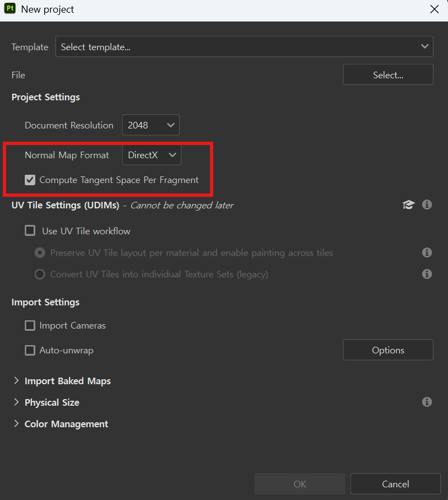Screen dimensions: 448x500
Task: Open Document Resolution 2048 dropdown
Action: click(x=151, y=125)
